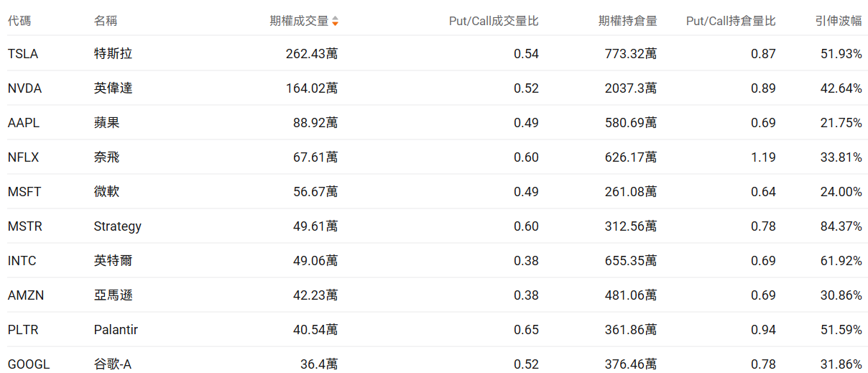Screen dimensions: 868x373
Task: Sort by Put/Call持倉量比 column header
Action: (731, 21)
